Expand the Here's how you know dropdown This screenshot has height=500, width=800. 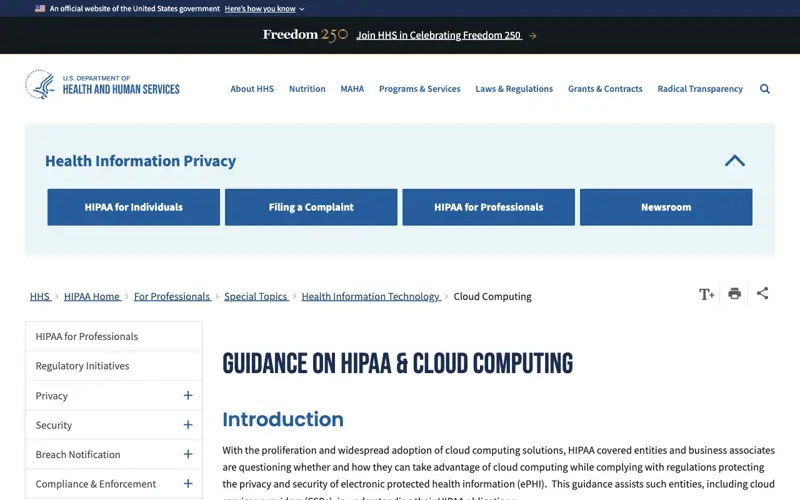pos(264,9)
